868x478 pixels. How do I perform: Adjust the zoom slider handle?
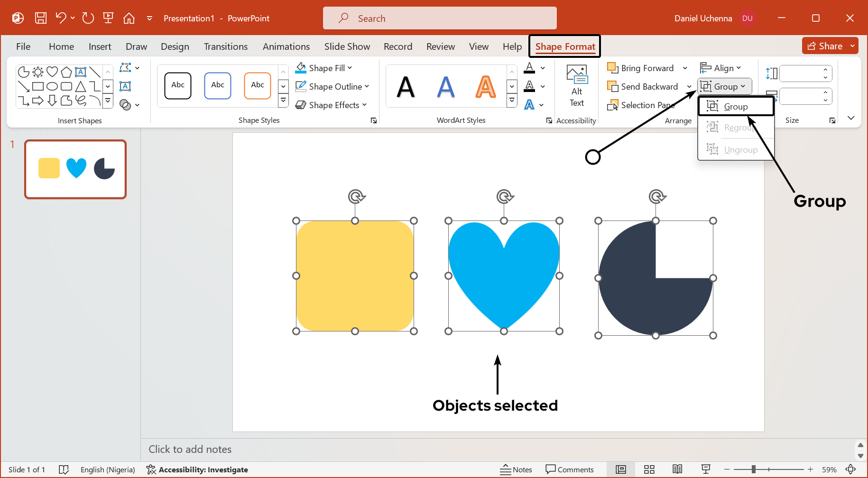(754, 469)
